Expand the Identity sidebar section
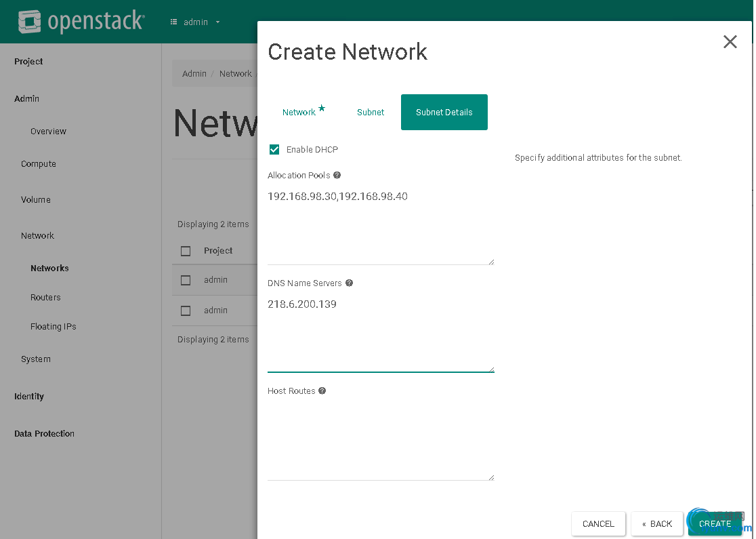This screenshot has width=756, height=539. coord(29,397)
